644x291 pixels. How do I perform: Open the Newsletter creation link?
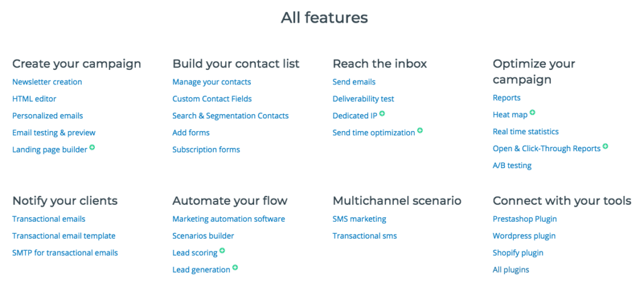click(x=47, y=82)
